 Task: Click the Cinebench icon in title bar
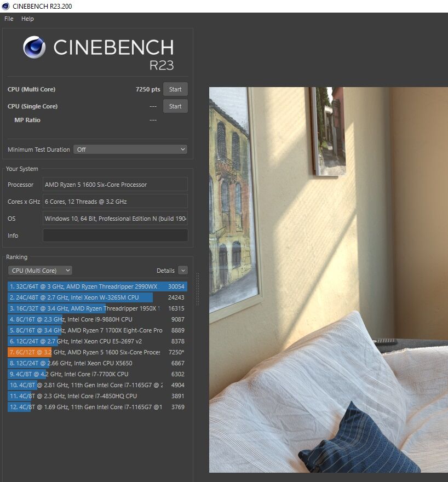[x=5, y=6]
